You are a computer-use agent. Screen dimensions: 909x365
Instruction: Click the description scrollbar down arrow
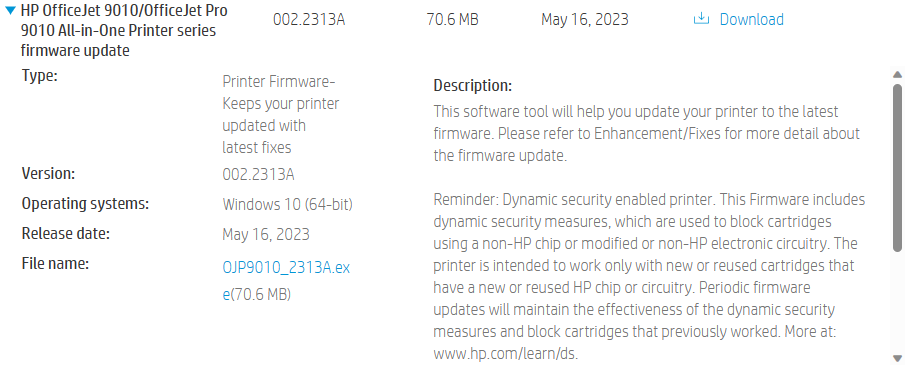[x=897, y=358]
